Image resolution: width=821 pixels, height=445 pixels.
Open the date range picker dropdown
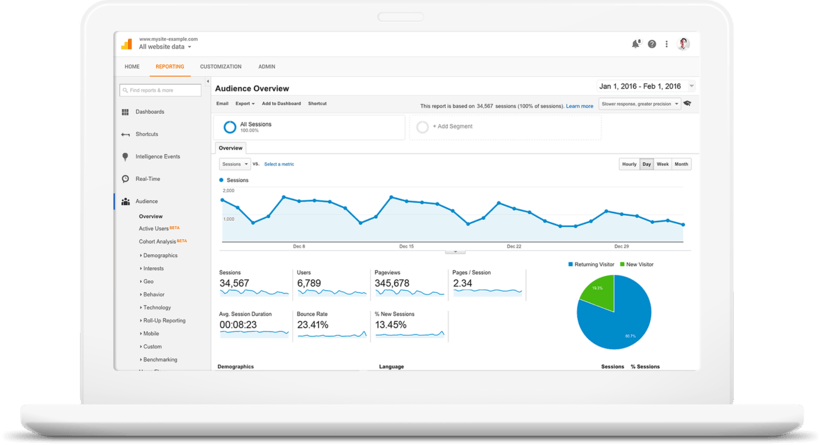click(691, 86)
